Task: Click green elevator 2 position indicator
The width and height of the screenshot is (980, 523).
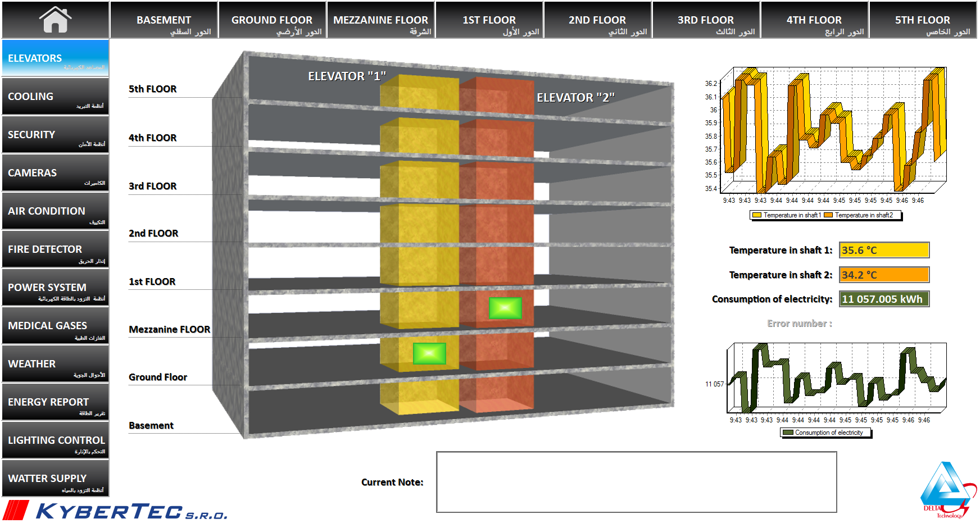Action: point(505,308)
